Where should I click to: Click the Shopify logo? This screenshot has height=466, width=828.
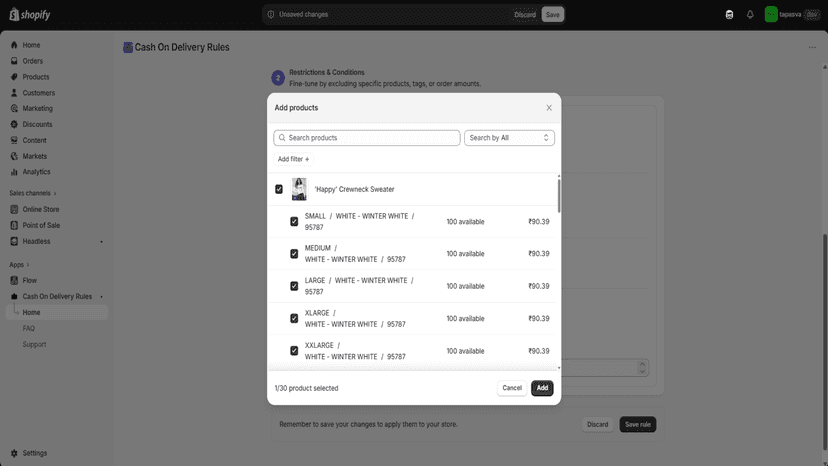(30, 14)
